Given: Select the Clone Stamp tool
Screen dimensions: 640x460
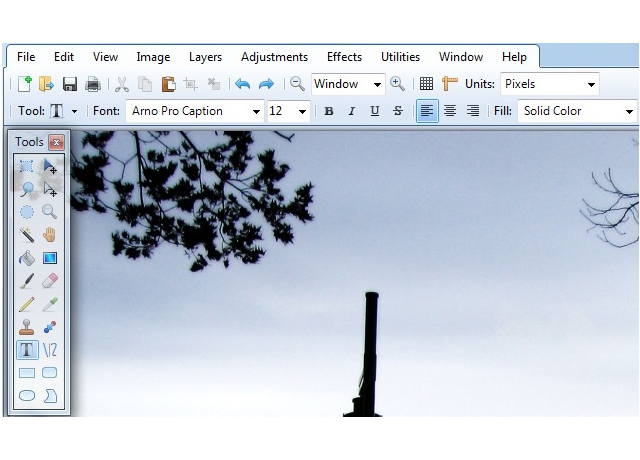Looking at the screenshot, I should 27,327.
